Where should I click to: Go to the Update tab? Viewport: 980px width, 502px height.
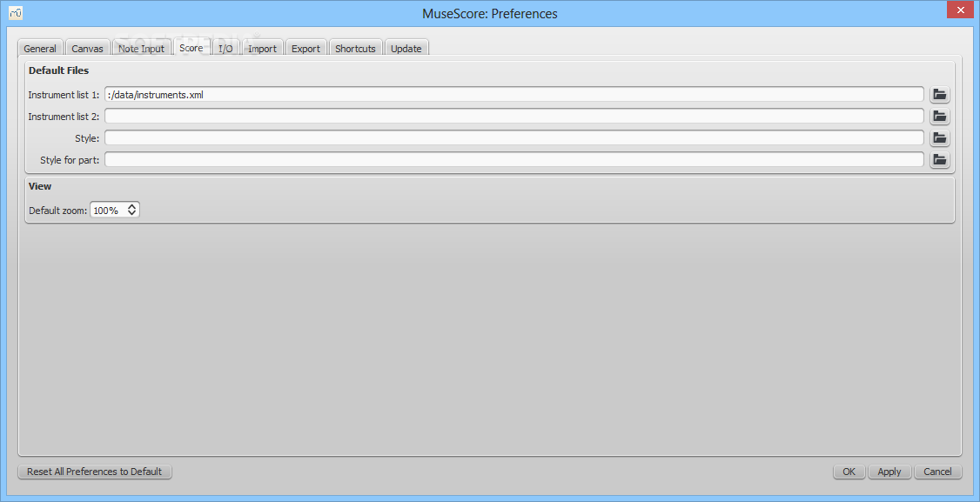[406, 48]
